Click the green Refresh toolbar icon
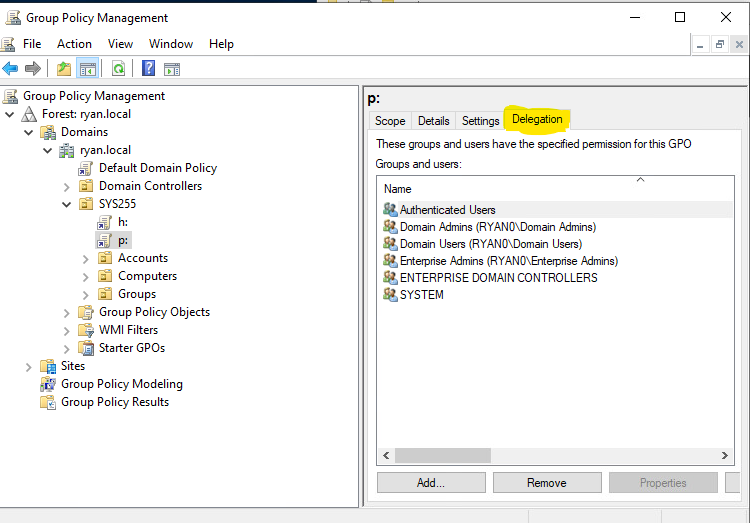Image resolution: width=750 pixels, height=523 pixels. [118, 69]
